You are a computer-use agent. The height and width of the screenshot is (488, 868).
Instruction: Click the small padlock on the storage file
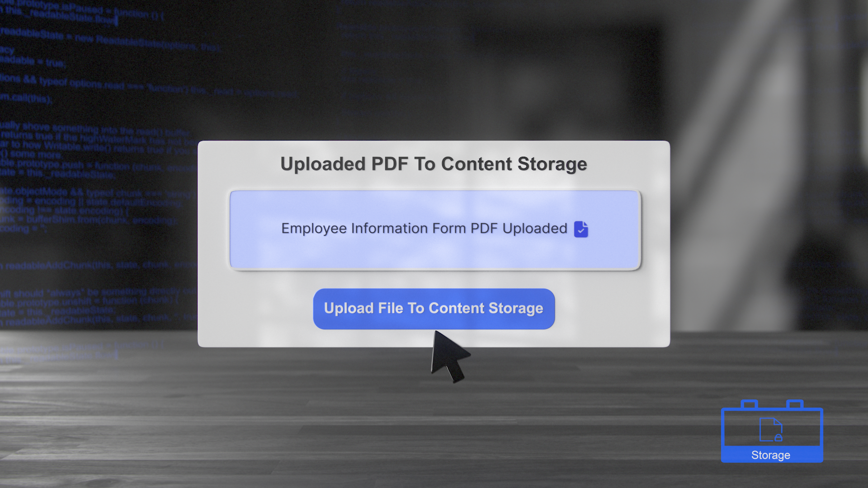pos(778,437)
